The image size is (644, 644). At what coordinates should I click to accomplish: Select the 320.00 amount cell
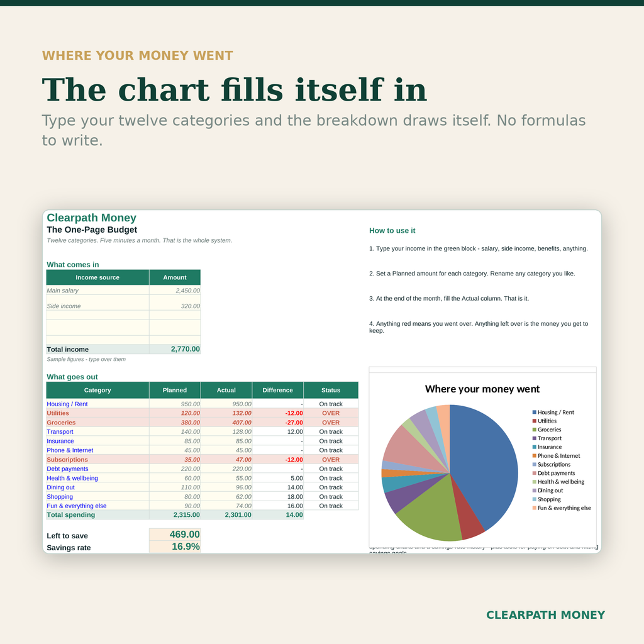175,303
